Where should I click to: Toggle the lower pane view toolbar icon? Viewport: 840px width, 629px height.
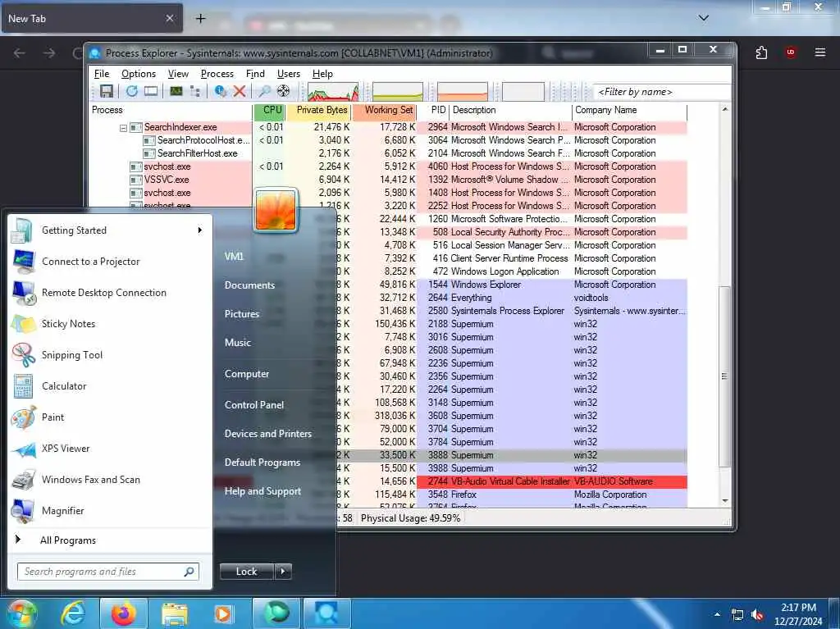(x=151, y=91)
